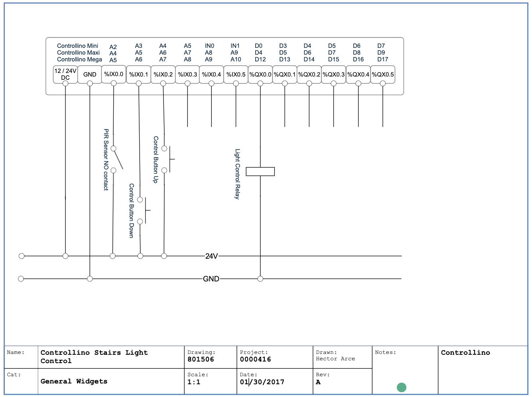Click the GND terminal on the Controllino

click(x=89, y=74)
